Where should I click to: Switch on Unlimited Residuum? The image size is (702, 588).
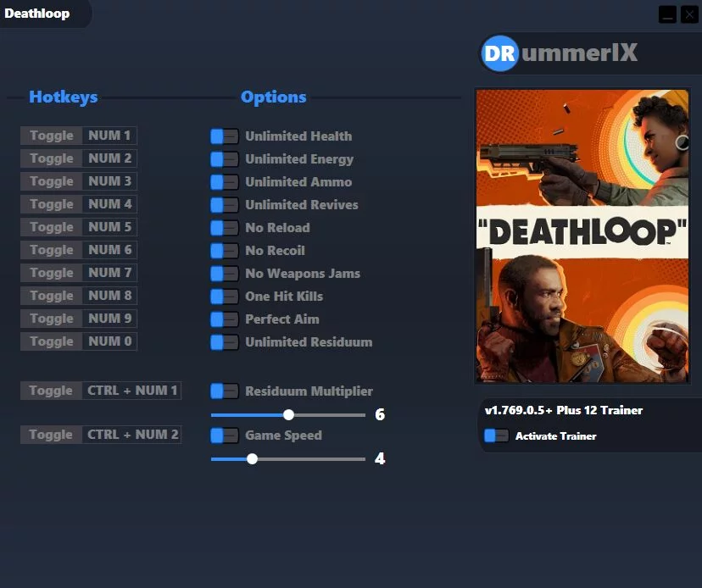(225, 342)
